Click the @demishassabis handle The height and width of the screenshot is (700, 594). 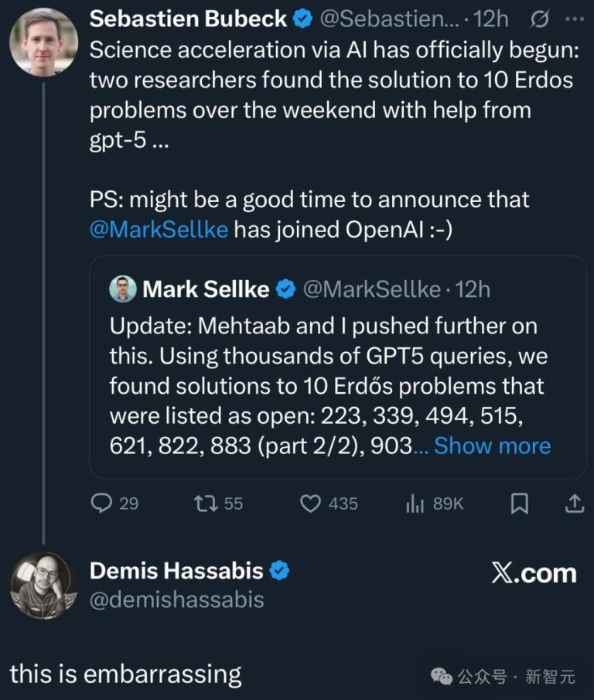(177, 599)
